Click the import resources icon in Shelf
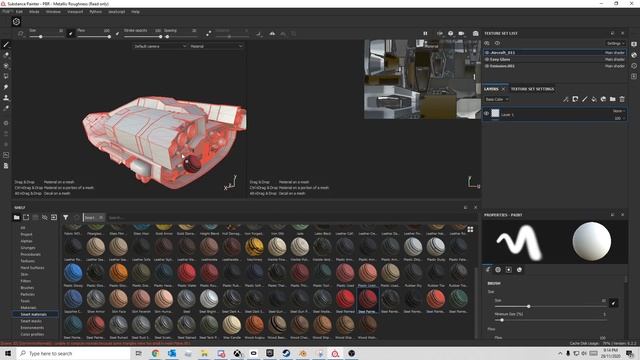 click(x=54, y=218)
